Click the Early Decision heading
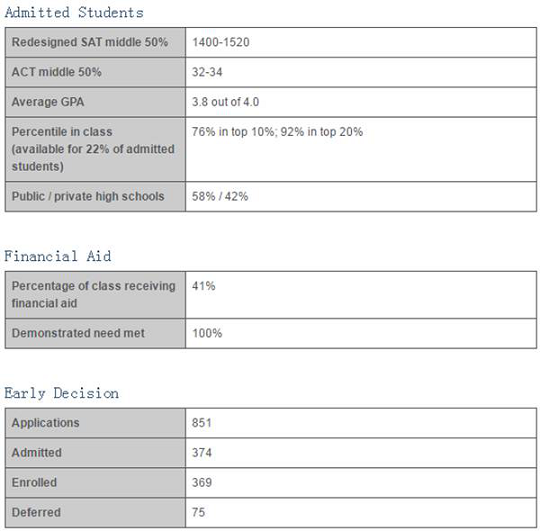Viewport: 540px width, 531px height. (x=62, y=393)
